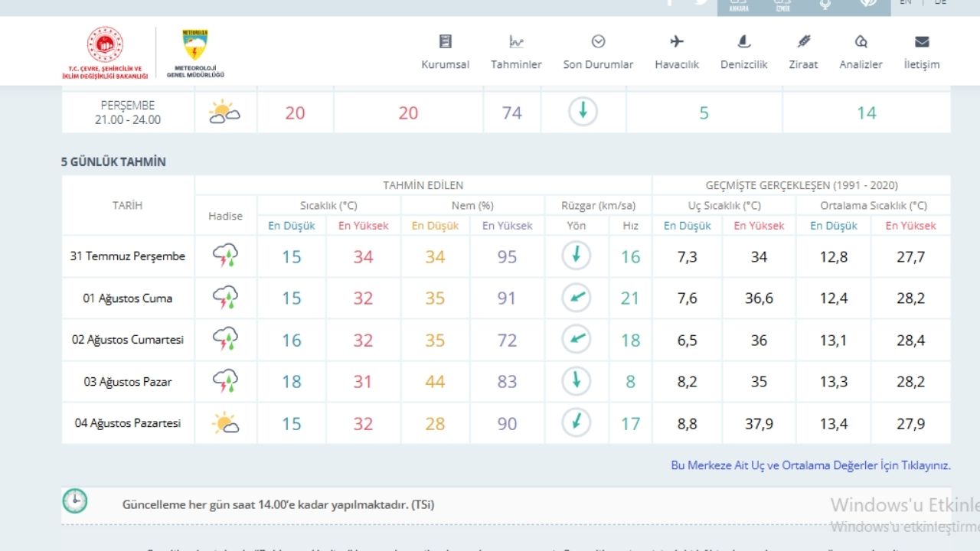Click the 03 Ağustos Pazar date cell
This screenshot has height=551, width=980.
128,382
